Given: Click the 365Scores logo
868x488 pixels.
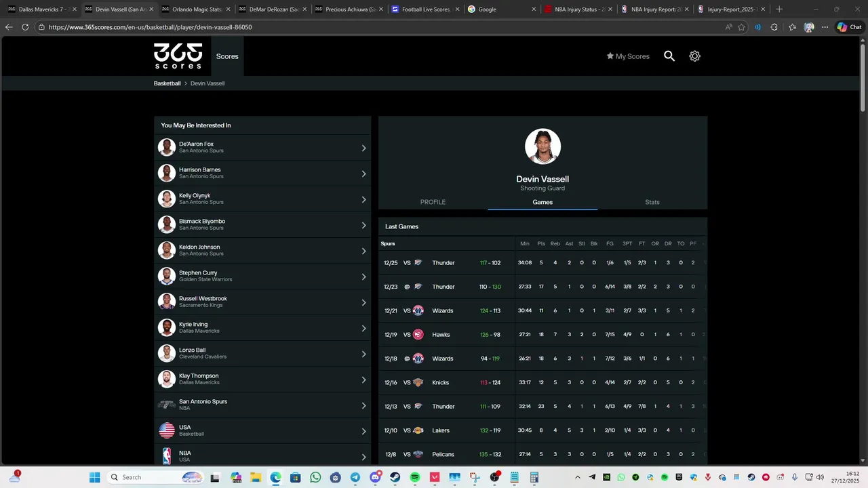Looking at the screenshot, I should coord(178,56).
